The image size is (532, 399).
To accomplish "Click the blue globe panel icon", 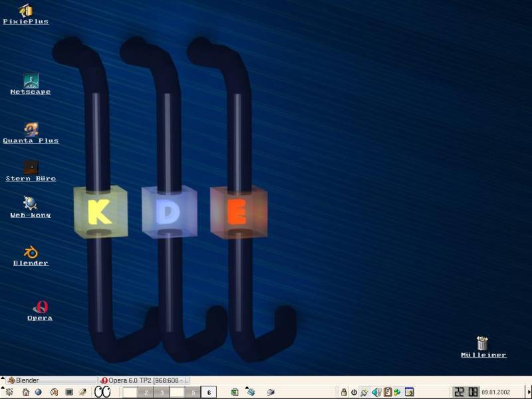I will (39, 392).
